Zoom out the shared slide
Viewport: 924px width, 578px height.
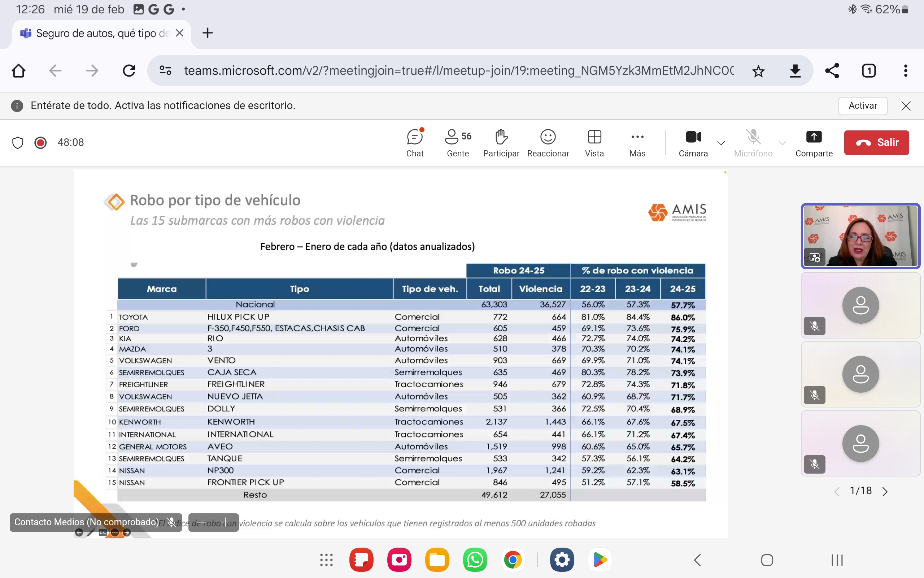tap(201, 522)
